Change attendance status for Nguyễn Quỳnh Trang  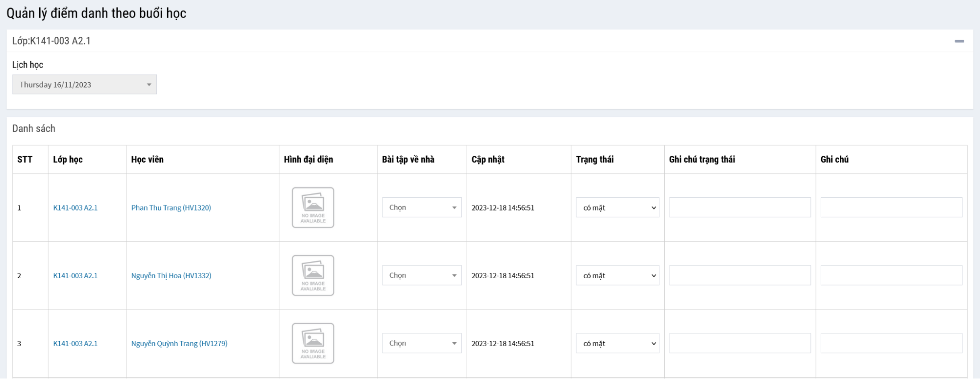click(617, 343)
